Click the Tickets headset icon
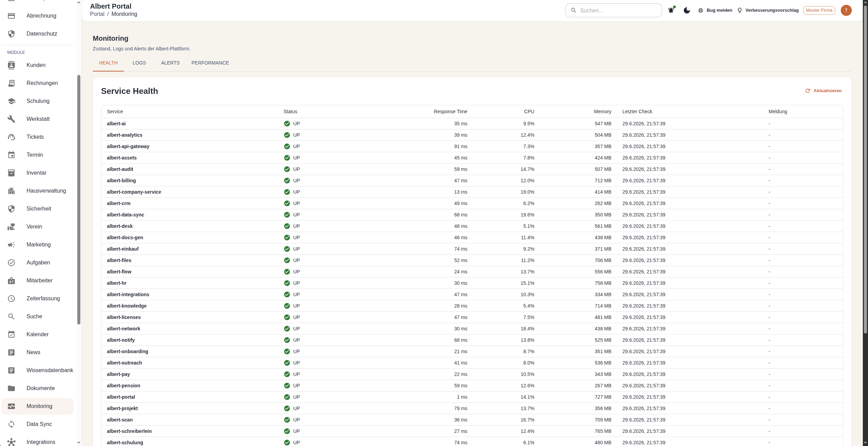The width and height of the screenshot is (868, 446). coord(11,137)
